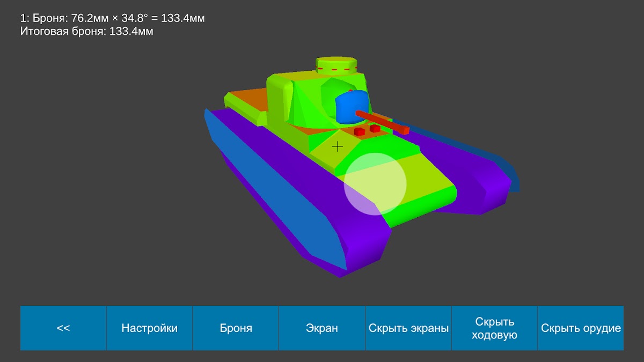Toggle Скрыть экраны to hide spaced armor
This screenshot has height=362, width=644.
(x=408, y=328)
